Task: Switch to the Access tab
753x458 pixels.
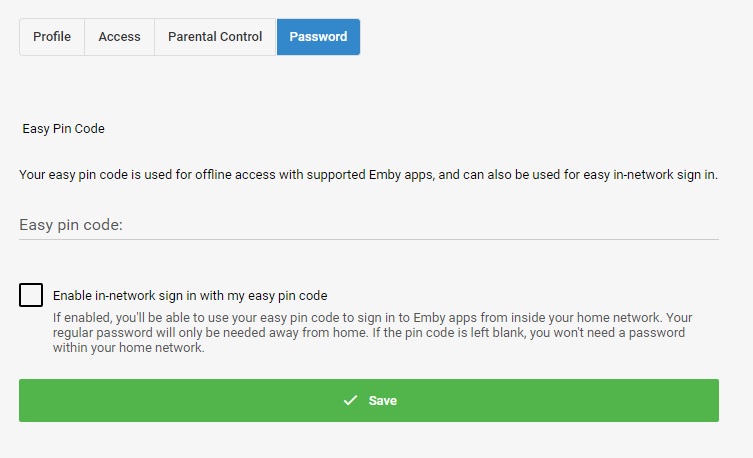Action: click(x=119, y=37)
